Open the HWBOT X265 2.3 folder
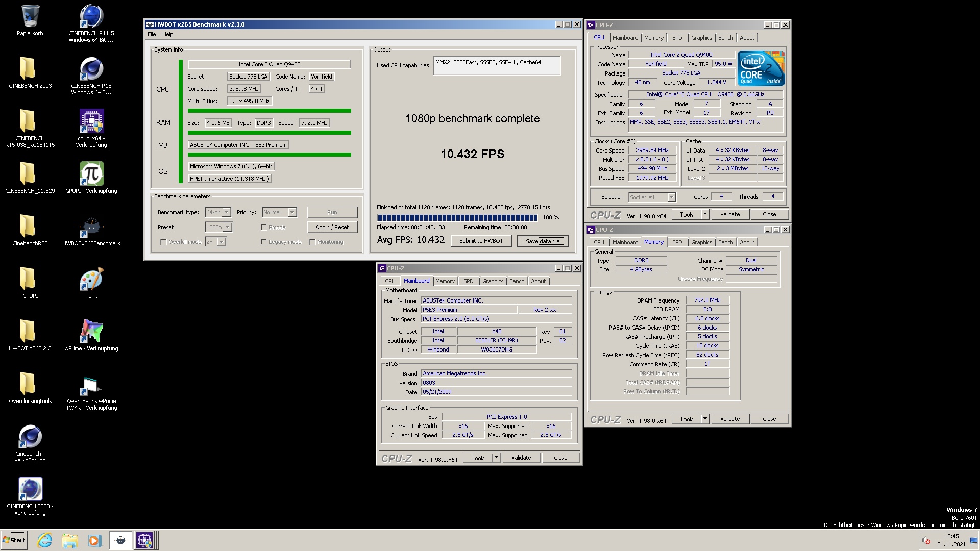The height and width of the screenshot is (551, 980). coord(30,335)
